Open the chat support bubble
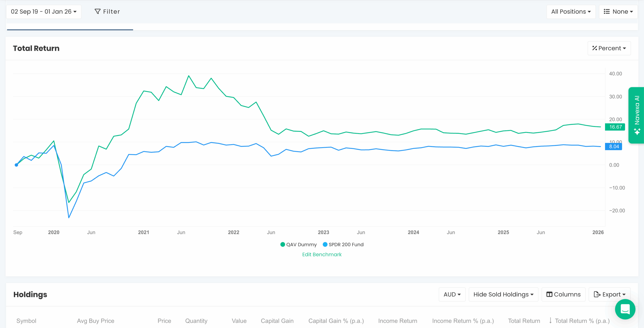This screenshot has width=644, height=328. 626,309
